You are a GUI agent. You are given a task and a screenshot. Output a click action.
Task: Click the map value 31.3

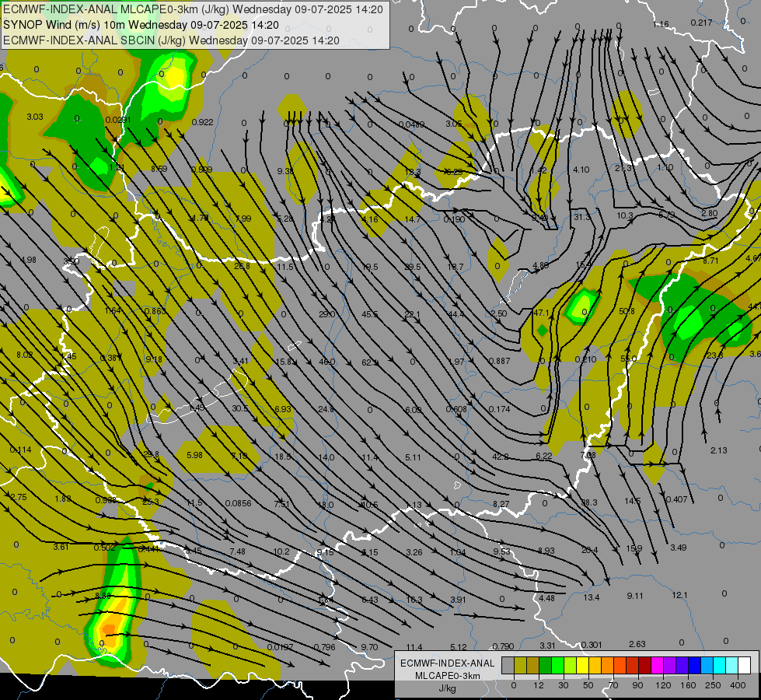(x=582, y=217)
